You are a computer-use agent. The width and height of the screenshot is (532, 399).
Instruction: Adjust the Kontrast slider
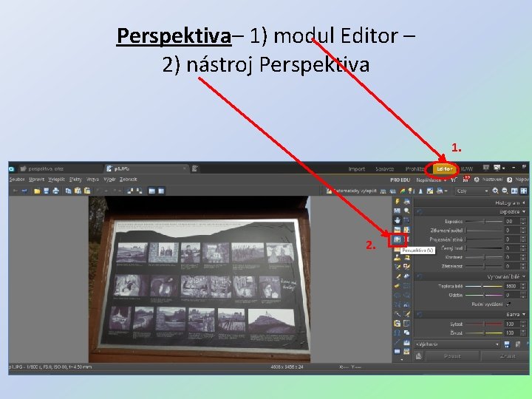point(484,257)
